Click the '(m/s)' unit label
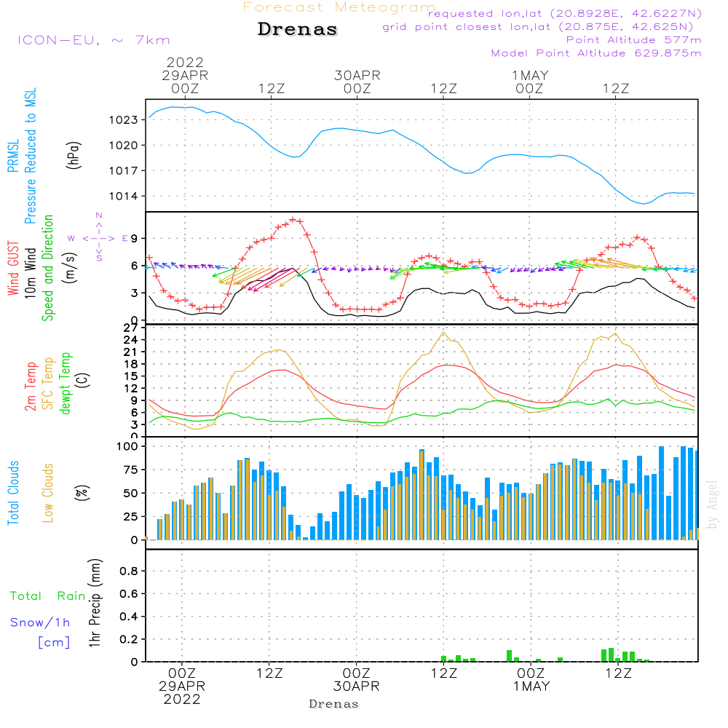The height and width of the screenshot is (728, 728). [70, 268]
